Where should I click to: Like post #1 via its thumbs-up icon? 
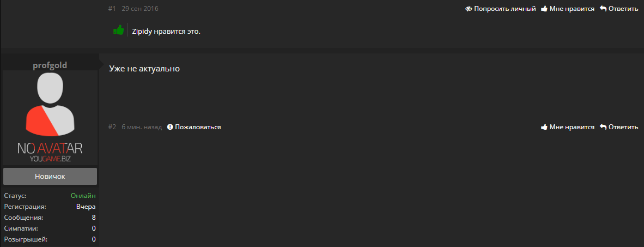544,9
